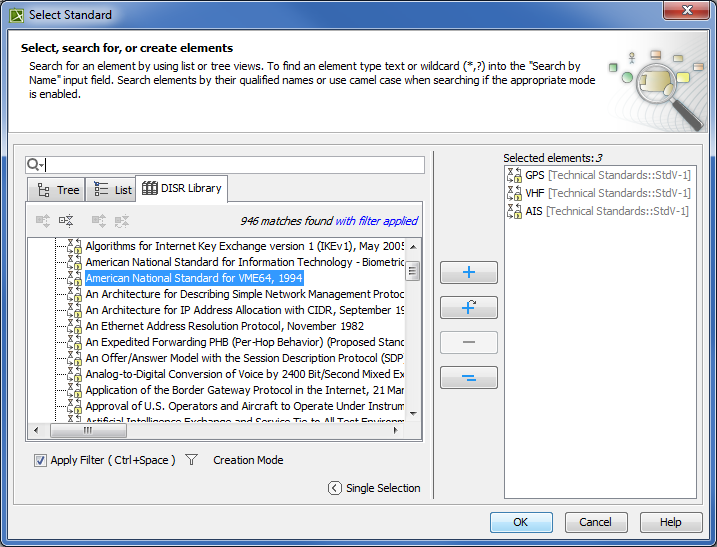Click the icon next to AIS element
The width and height of the screenshot is (717, 547).
point(514,211)
